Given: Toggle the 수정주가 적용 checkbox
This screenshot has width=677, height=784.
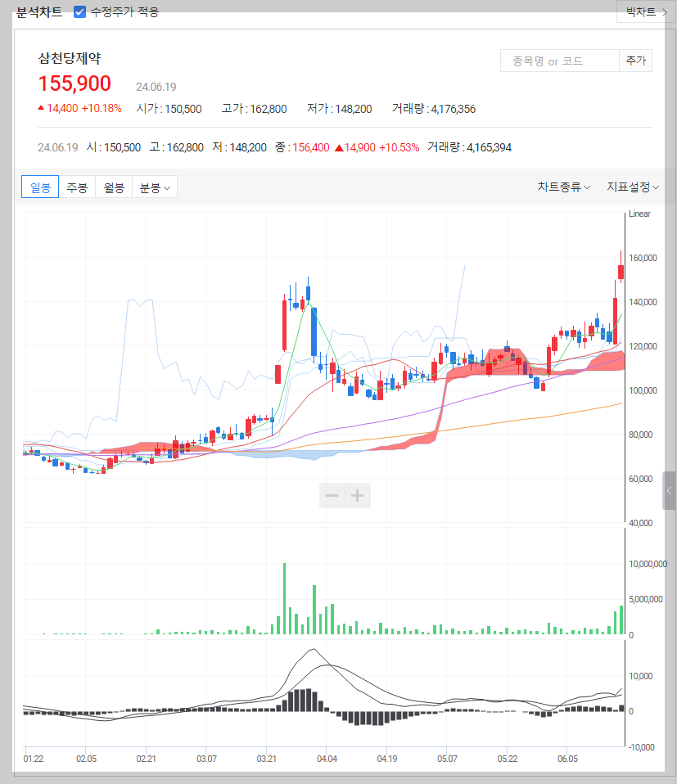Looking at the screenshot, I should click(x=79, y=11).
